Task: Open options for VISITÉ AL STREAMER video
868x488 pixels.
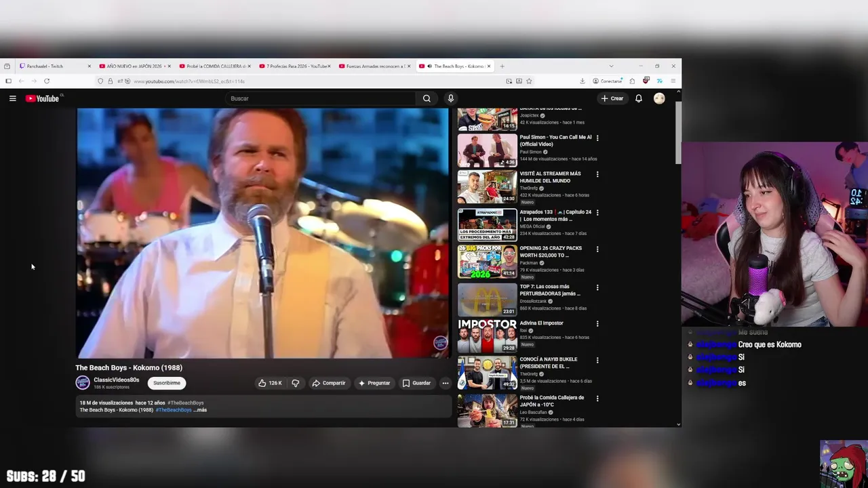Action: (597, 174)
